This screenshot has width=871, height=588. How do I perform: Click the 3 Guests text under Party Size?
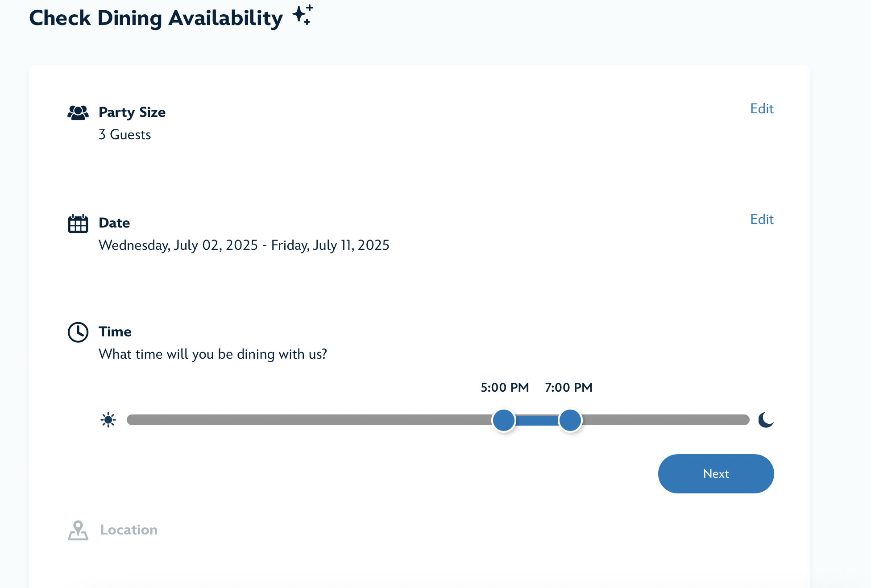point(124,134)
